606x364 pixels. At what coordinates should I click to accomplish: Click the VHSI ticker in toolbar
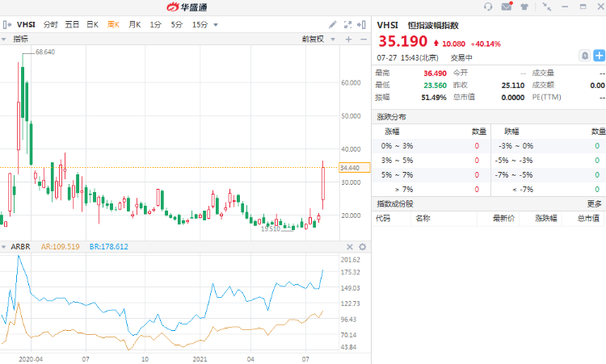click(26, 25)
